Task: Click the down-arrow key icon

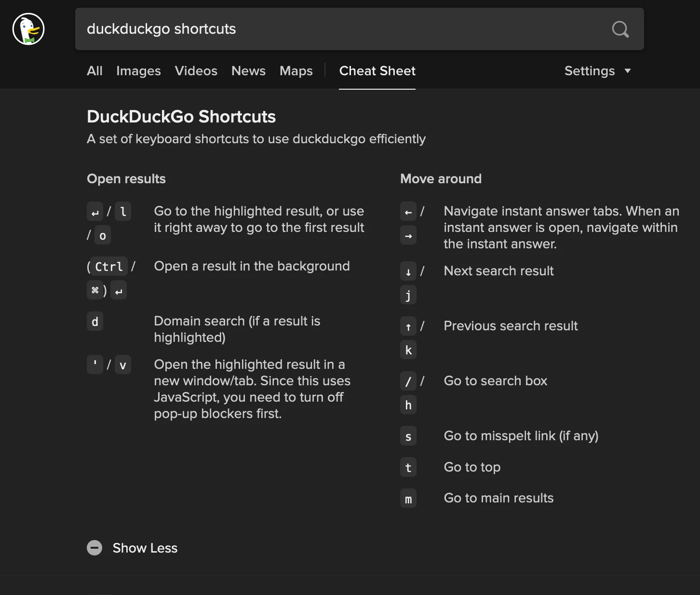Action: tap(408, 271)
